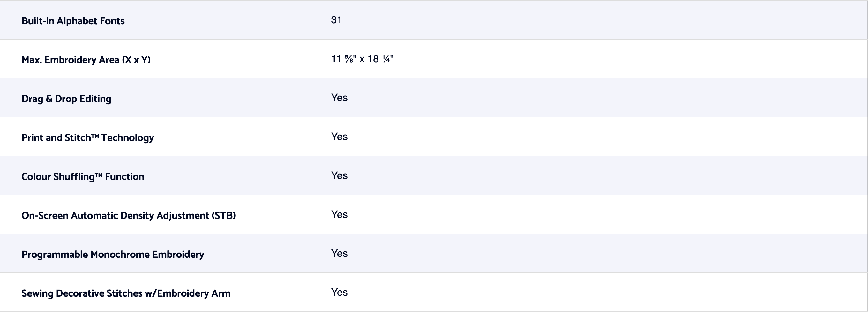Click the (X x Y) text in Embroidery Area label
This screenshot has width=868, height=312.
point(136,60)
